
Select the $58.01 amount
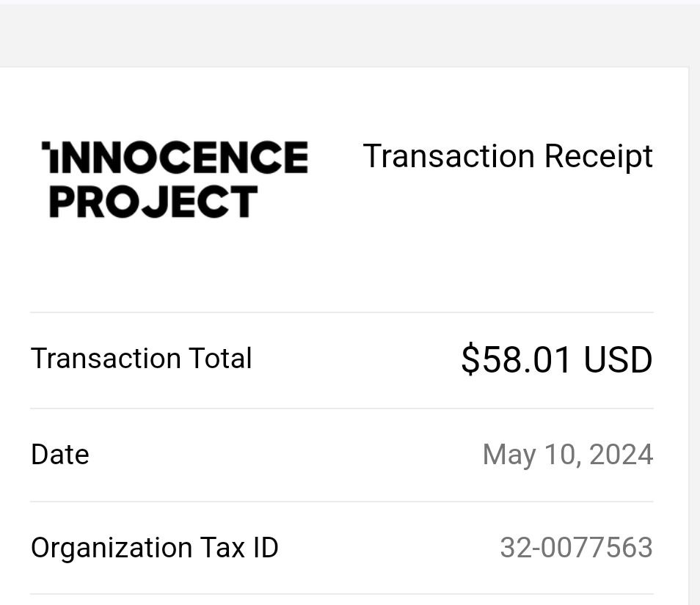(516, 359)
